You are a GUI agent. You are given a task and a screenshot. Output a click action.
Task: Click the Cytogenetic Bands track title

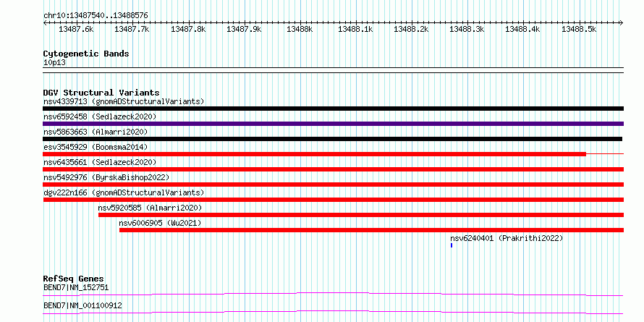pos(86,54)
